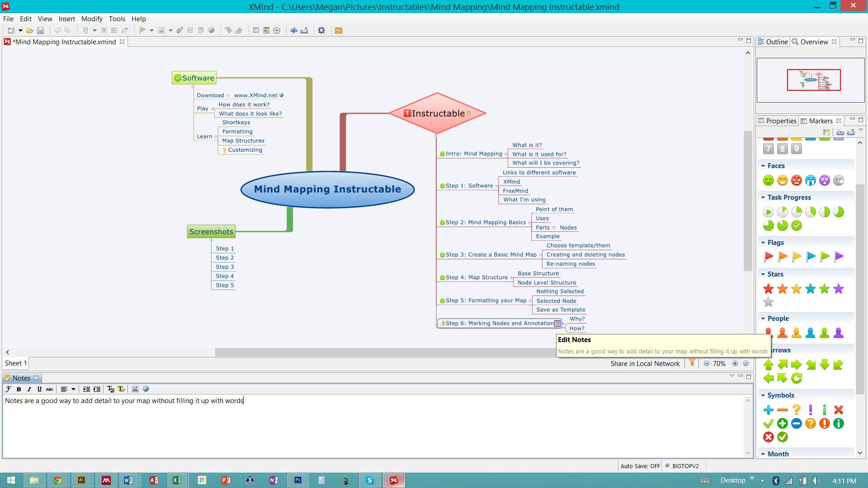Image resolution: width=868 pixels, height=488 pixels.
Task: Collapse the People marker section
Action: (763, 318)
